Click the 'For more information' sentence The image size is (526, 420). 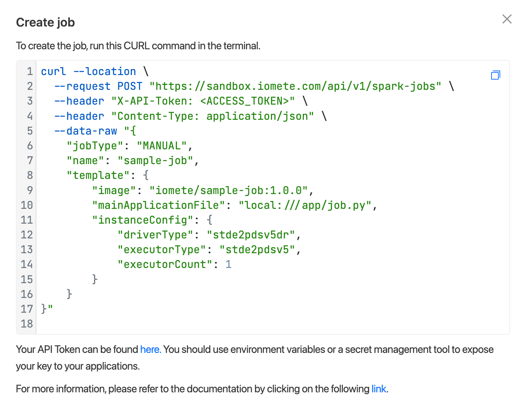(x=202, y=389)
